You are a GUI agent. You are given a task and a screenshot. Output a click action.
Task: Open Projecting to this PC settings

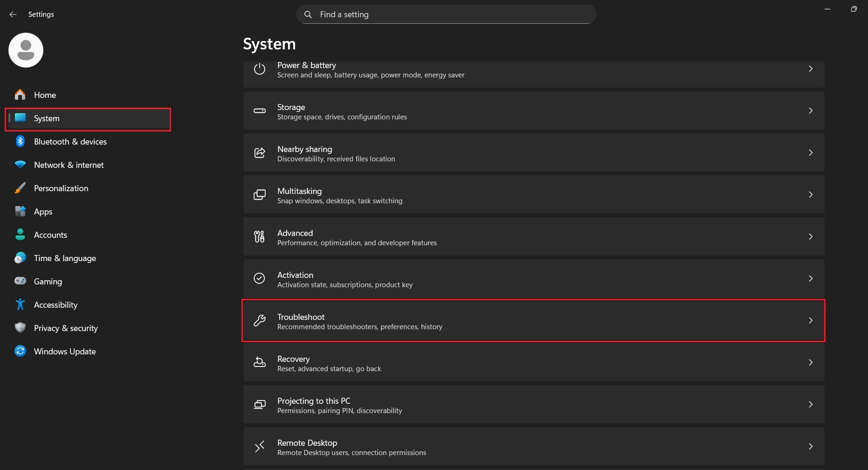(x=533, y=405)
